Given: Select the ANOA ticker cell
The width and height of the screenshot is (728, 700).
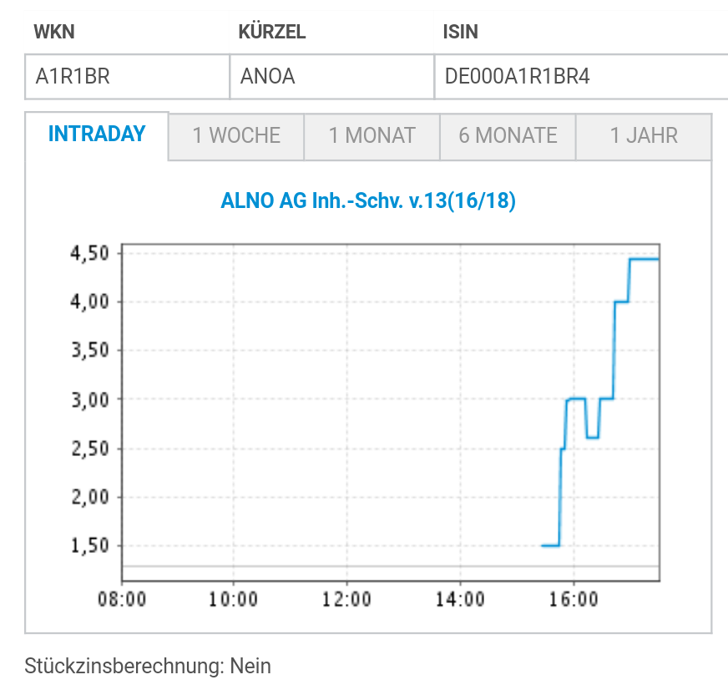Looking at the screenshot, I should pos(268,77).
